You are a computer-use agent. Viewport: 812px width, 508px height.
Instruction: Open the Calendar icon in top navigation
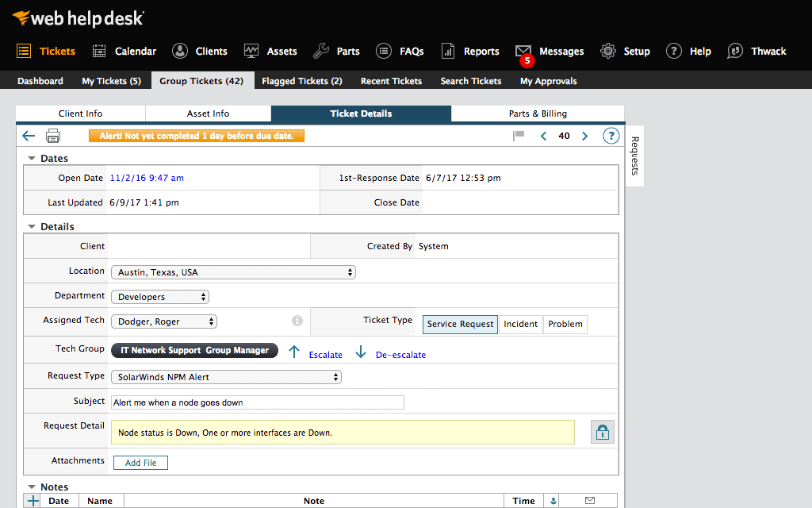tap(99, 51)
